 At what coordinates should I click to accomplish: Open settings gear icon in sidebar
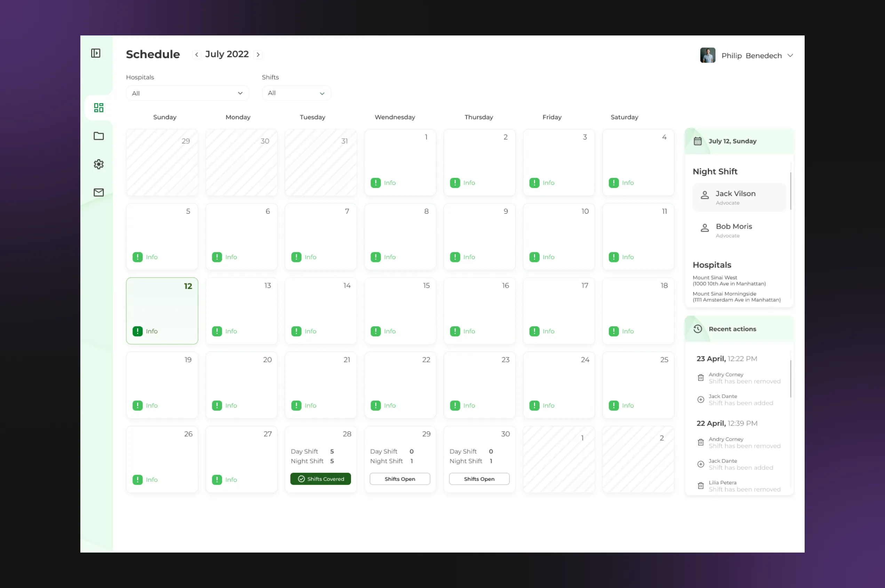(x=98, y=164)
